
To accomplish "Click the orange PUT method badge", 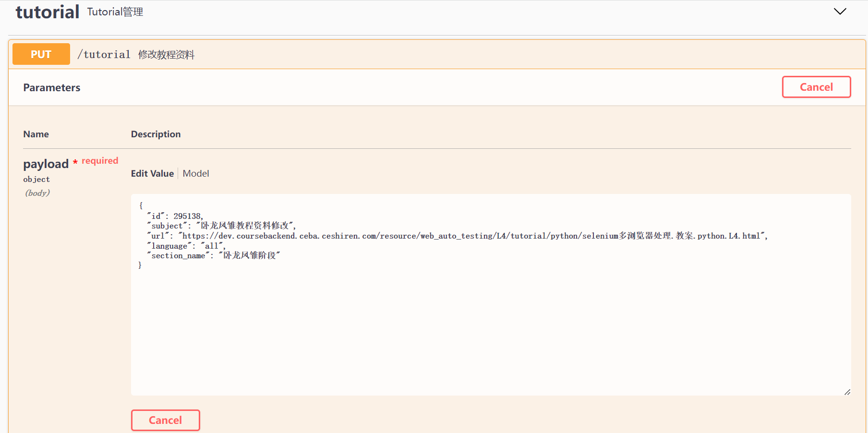I will click(x=41, y=54).
